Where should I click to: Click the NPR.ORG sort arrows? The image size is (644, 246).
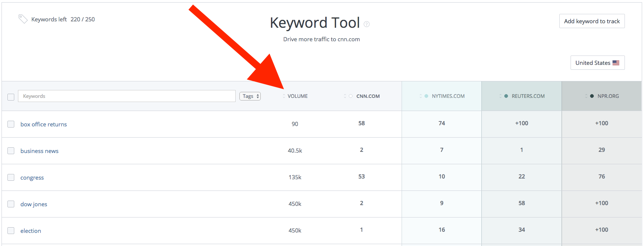(x=586, y=96)
